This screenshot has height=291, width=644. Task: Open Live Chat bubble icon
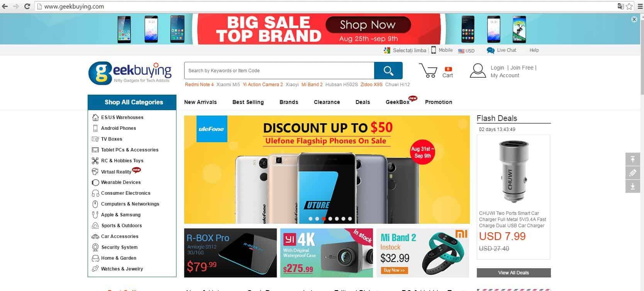coord(491,50)
